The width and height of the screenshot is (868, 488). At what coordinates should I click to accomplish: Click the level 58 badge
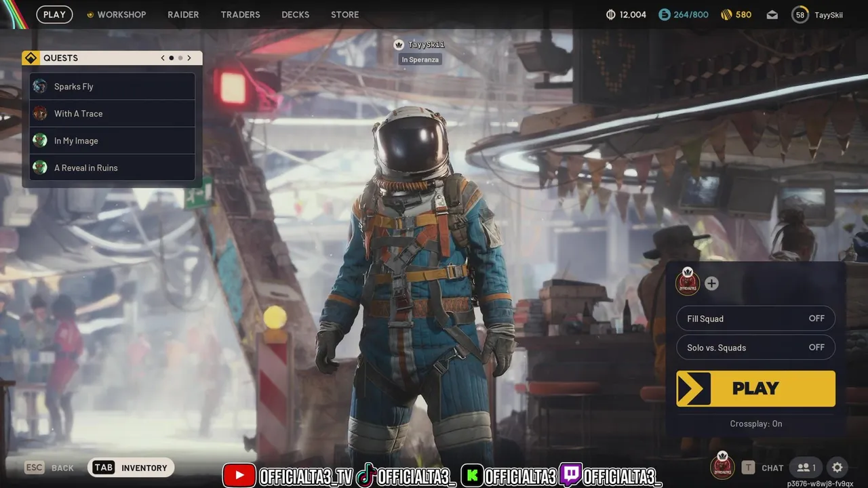click(800, 15)
